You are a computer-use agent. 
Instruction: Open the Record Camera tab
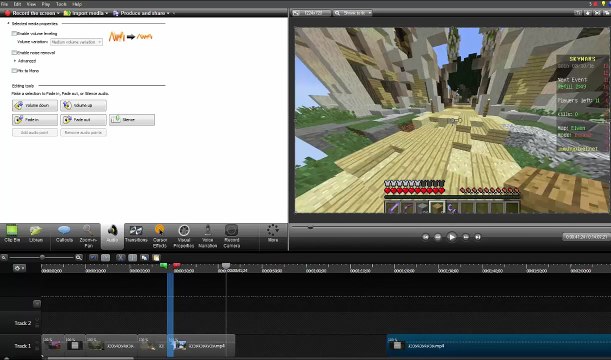coord(231,236)
